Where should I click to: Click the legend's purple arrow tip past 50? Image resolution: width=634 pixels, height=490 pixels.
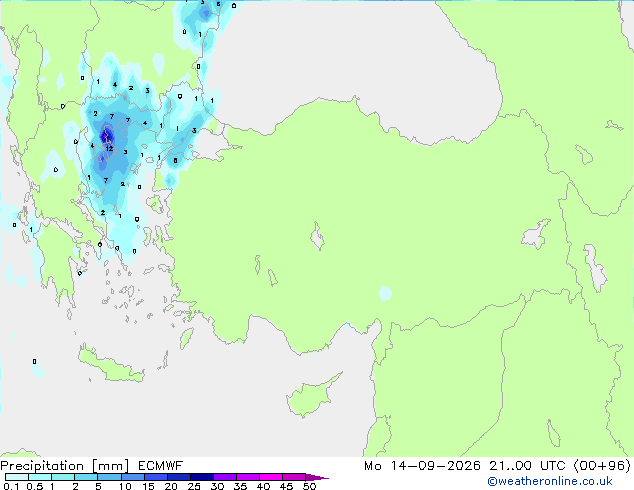click(x=317, y=477)
